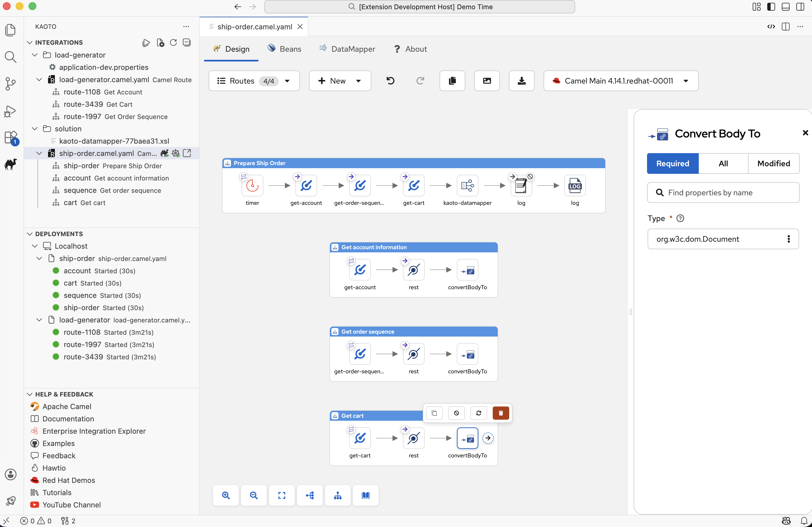Delete the selected convertBodyTo step

(501, 413)
